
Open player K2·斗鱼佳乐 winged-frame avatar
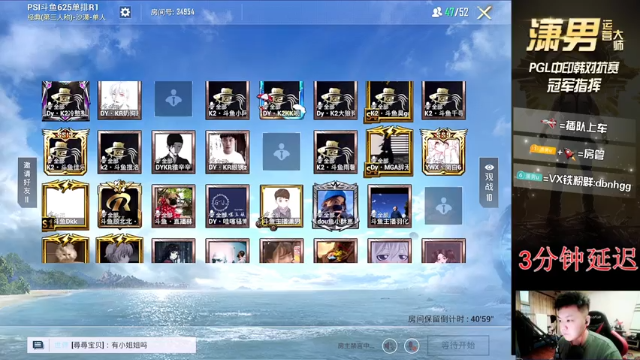pyautogui.click(x=65, y=152)
